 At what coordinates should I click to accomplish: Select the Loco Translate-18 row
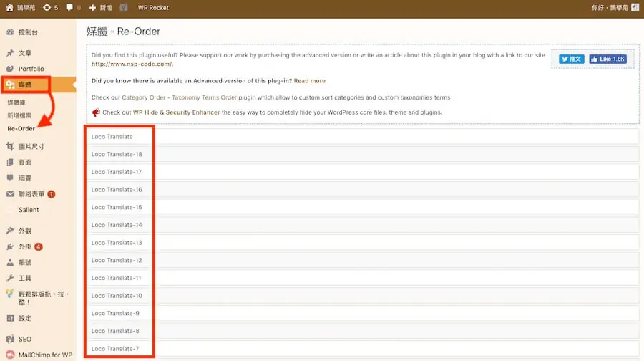[362, 154]
